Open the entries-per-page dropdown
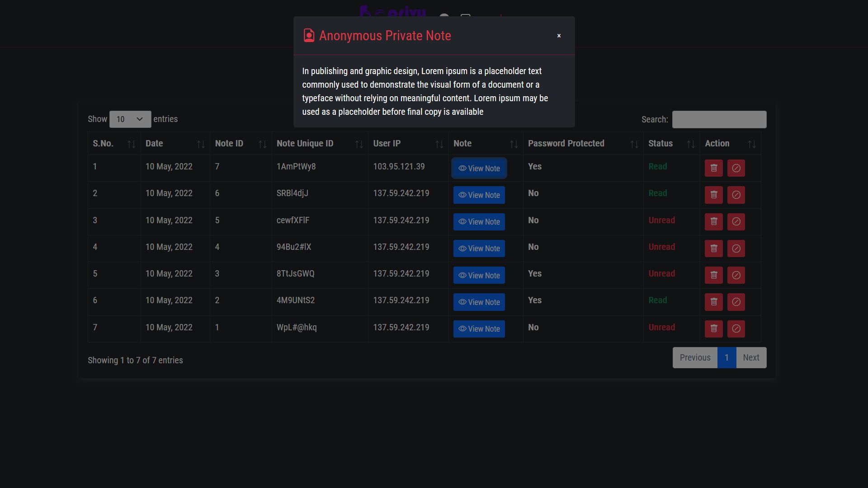The image size is (868, 488). coord(130,119)
